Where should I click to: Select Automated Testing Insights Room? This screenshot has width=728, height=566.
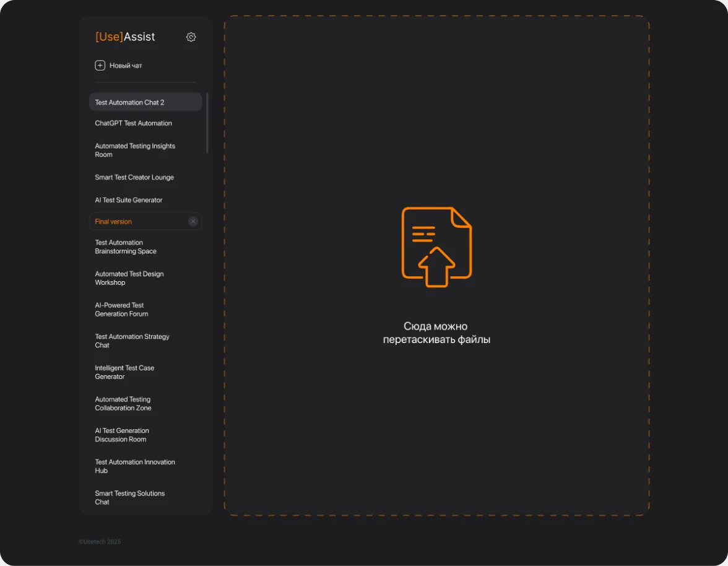point(135,150)
